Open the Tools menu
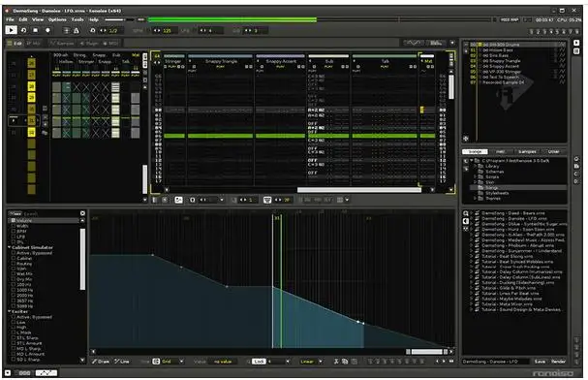This screenshot has height=380, width=588. 77,19
